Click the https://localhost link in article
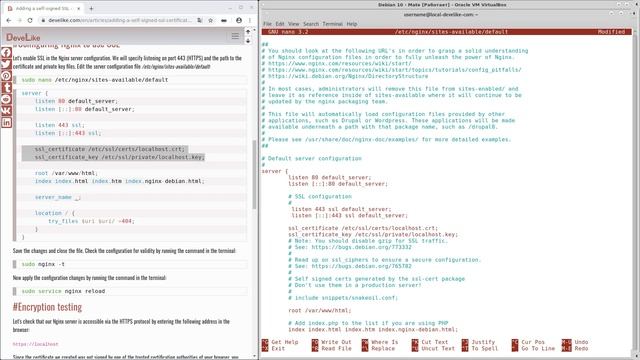The width and height of the screenshot is (640, 360). tap(36, 344)
